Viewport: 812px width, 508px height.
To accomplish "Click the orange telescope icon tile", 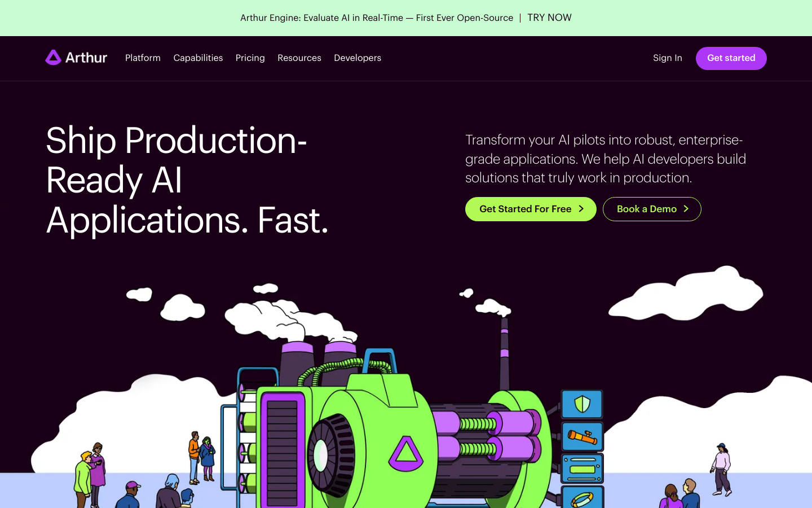I will 582,436.
